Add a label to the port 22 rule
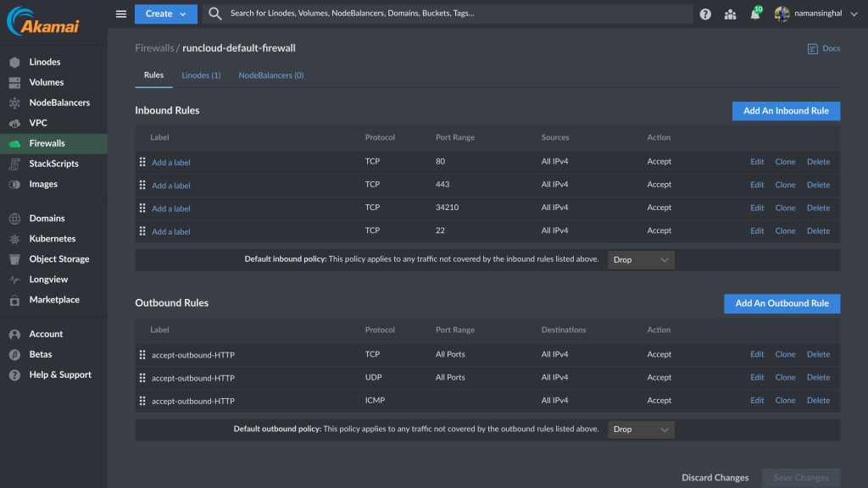 coord(171,232)
